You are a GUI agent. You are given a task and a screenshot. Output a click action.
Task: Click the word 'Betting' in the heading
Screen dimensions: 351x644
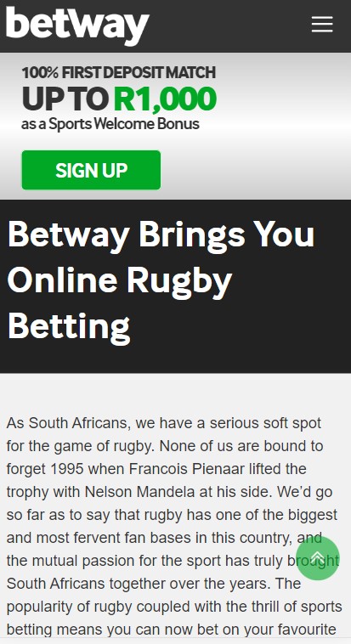[x=69, y=327]
